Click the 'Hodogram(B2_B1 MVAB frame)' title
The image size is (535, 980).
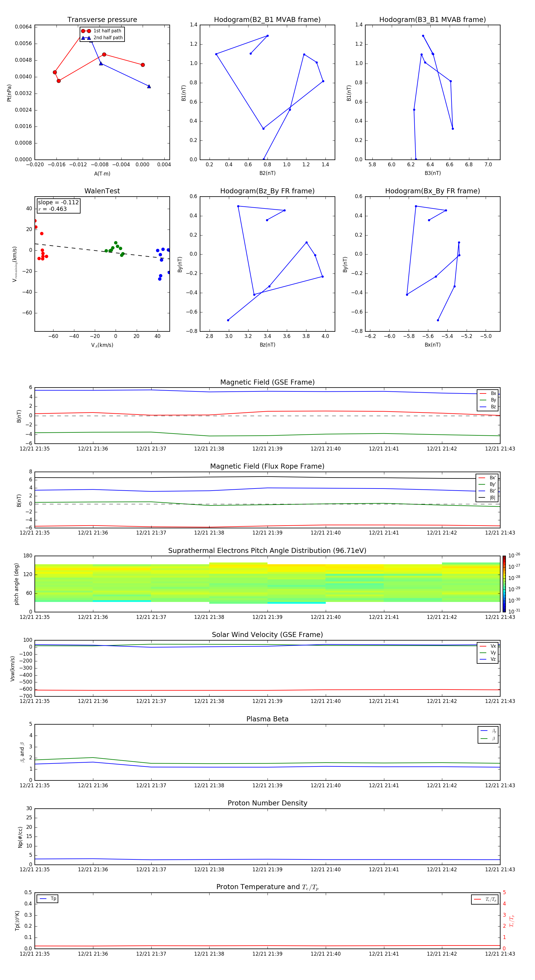tap(267, 20)
